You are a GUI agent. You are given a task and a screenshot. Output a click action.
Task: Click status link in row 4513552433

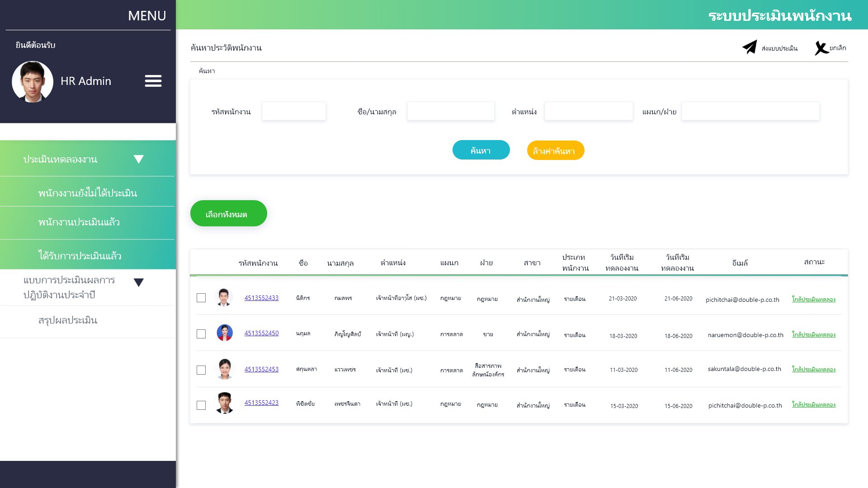[x=814, y=299]
